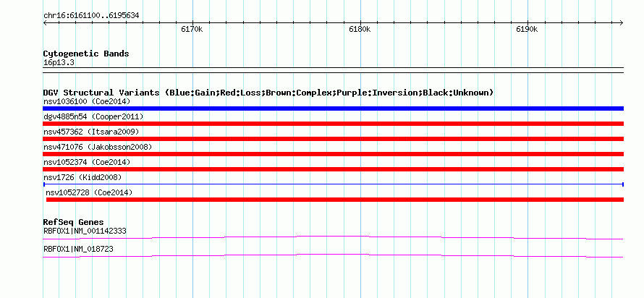644x298 pixels.
Task: Click the red loss bar for nsv471076
Action: (x=333, y=154)
